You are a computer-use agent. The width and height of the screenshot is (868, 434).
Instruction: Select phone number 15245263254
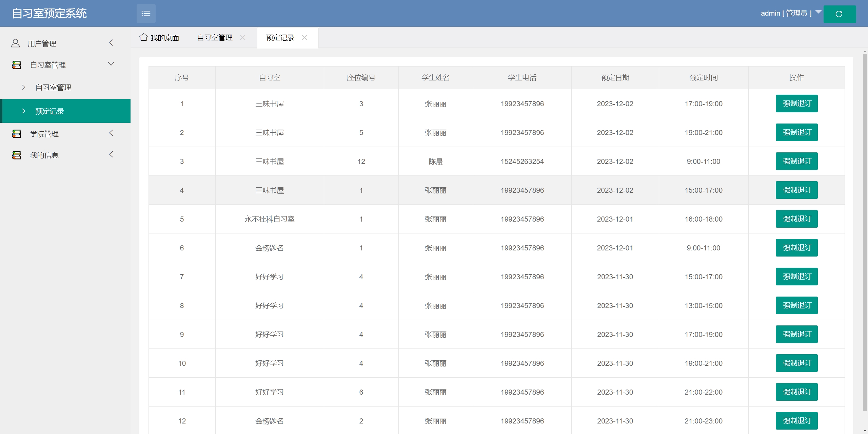pos(522,162)
